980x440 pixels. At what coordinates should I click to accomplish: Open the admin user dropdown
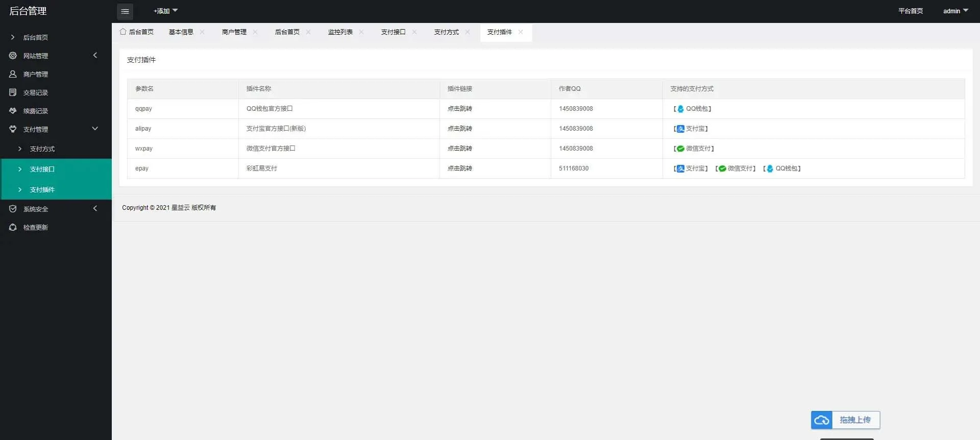click(955, 11)
